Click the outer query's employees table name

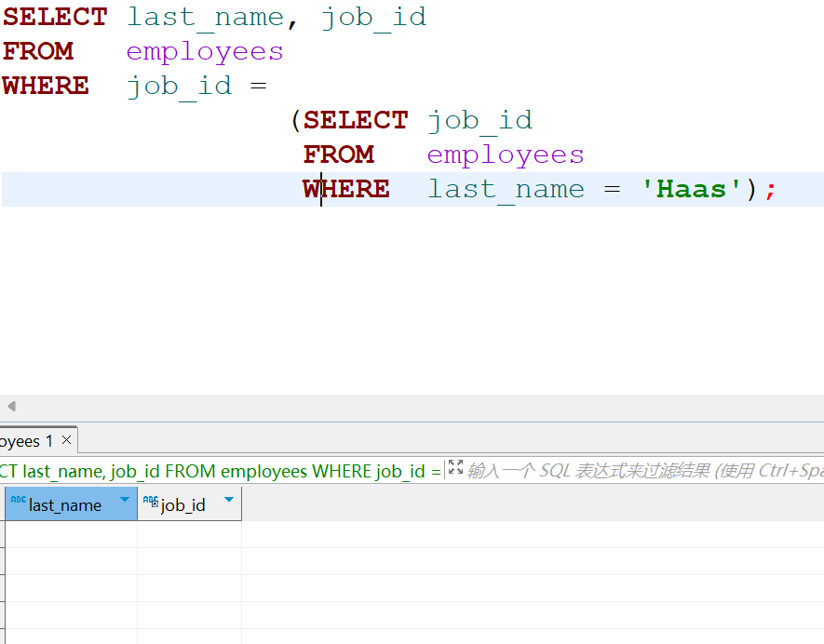[205, 51]
